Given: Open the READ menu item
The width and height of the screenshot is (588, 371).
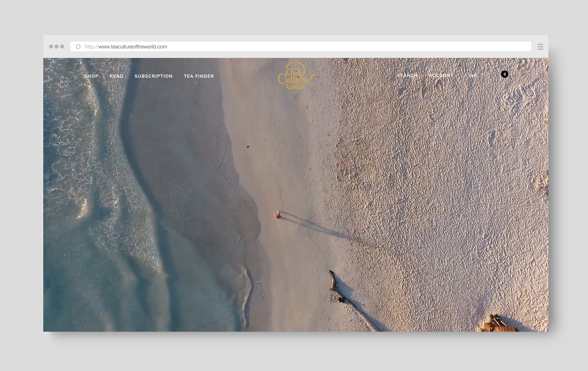Looking at the screenshot, I should pyautogui.click(x=116, y=76).
